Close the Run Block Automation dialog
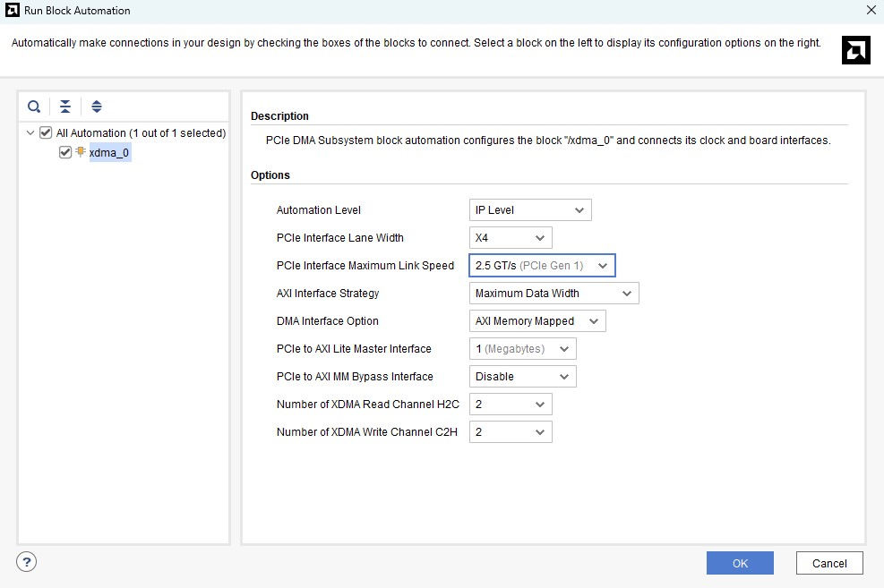 tap(871, 11)
